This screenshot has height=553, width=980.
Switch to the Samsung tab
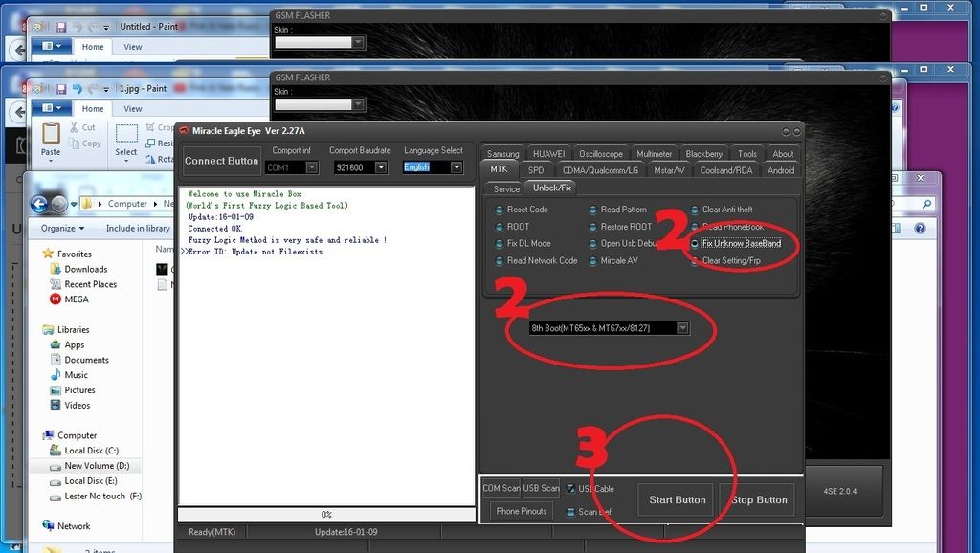tap(502, 154)
